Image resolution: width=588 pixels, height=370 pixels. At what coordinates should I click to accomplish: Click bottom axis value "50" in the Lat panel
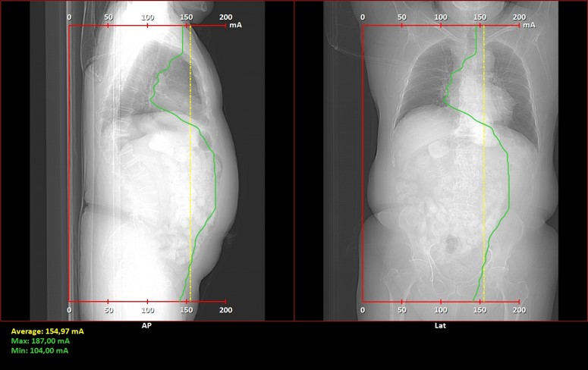click(x=402, y=310)
